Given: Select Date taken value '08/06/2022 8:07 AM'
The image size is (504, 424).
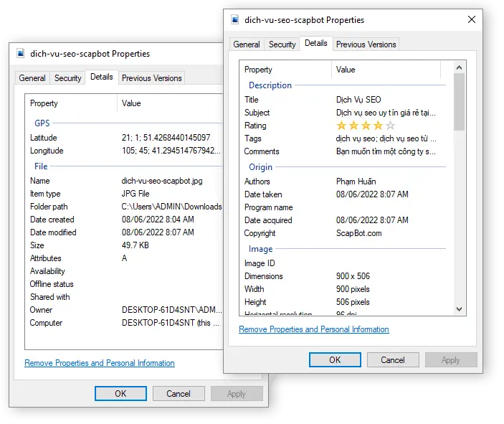Looking at the screenshot, I should [x=372, y=194].
